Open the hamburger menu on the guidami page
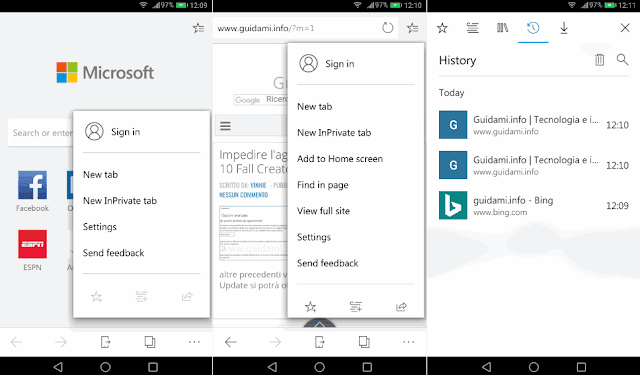 pos(225,126)
